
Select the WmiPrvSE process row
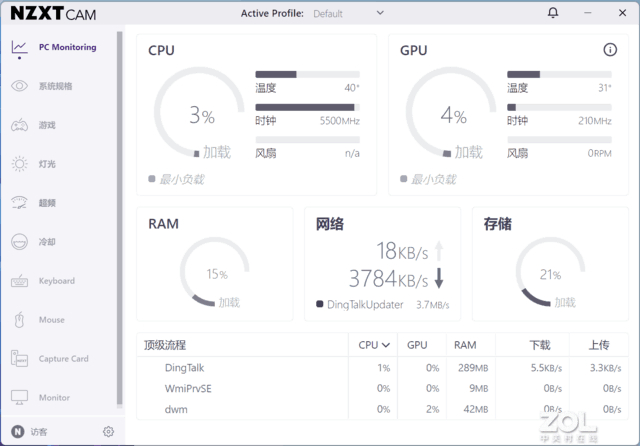(382, 388)
